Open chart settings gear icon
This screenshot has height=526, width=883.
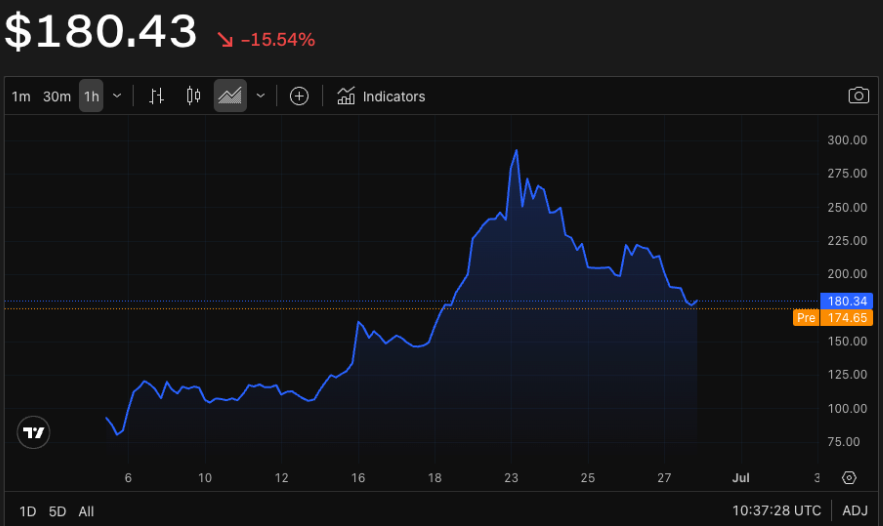pos(849,477)
